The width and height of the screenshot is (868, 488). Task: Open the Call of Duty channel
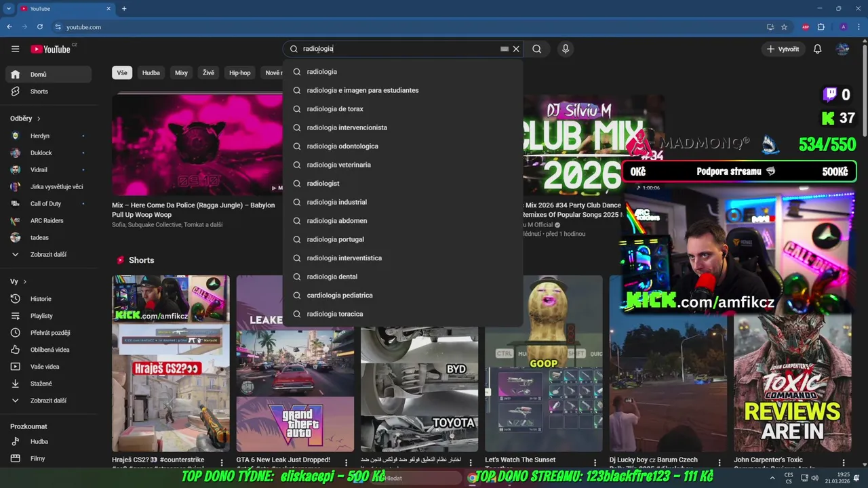click(x=47, y=203)
